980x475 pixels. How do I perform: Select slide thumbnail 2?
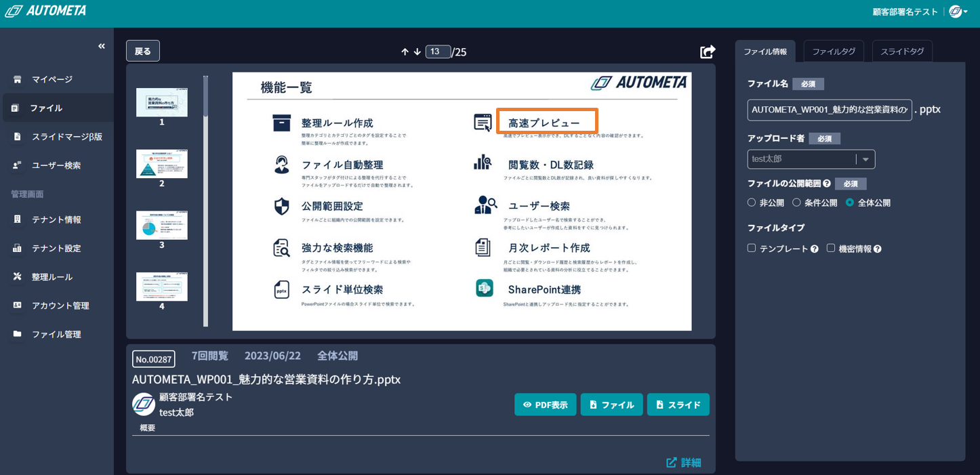162,164
